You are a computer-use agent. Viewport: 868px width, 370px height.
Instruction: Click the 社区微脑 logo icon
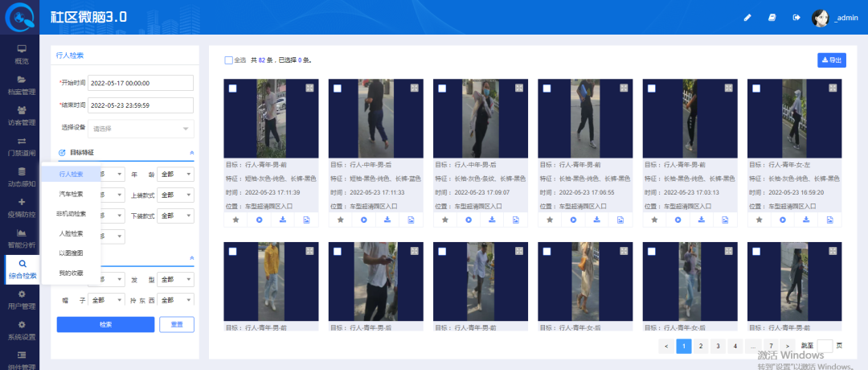[19, 18]
